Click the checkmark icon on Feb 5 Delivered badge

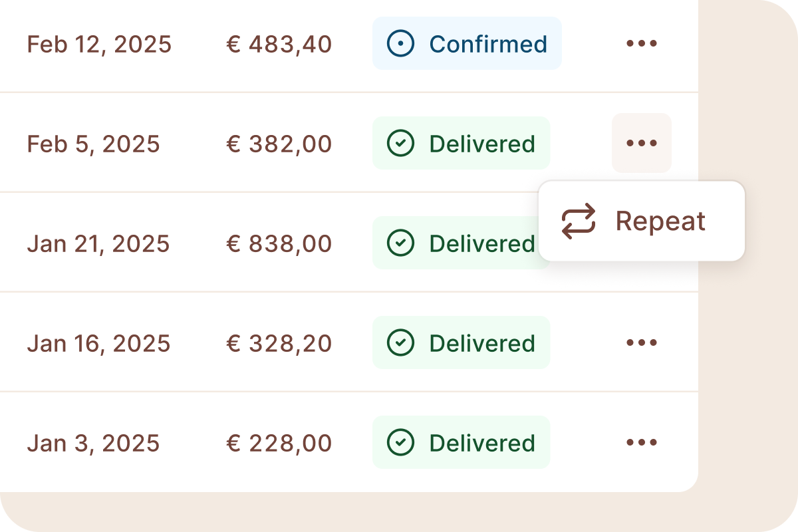pos(400,143)
